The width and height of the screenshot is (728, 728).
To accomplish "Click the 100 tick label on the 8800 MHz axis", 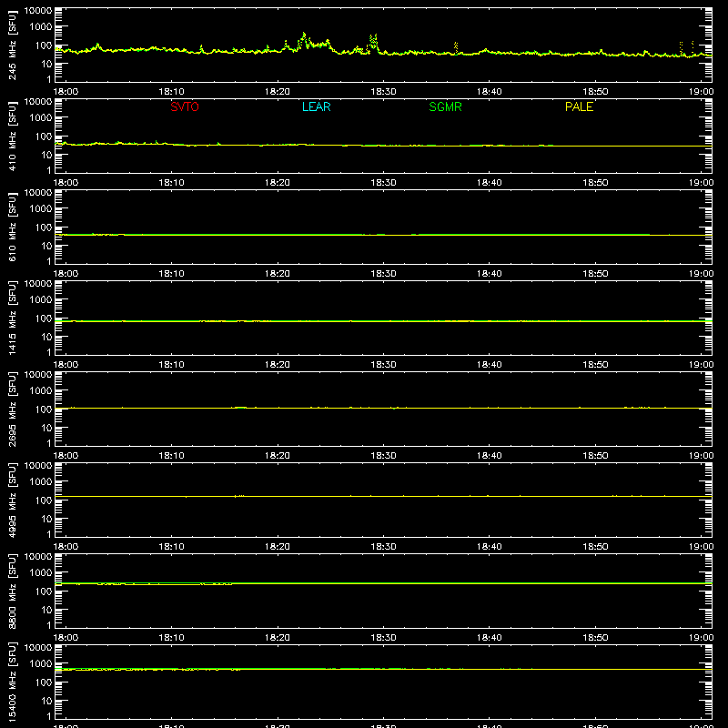I will 44,591.
